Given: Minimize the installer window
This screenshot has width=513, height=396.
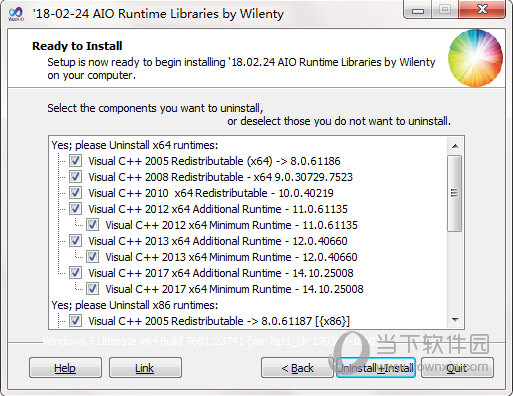Looking at the screenshot, I should click(x=418, y=10).
